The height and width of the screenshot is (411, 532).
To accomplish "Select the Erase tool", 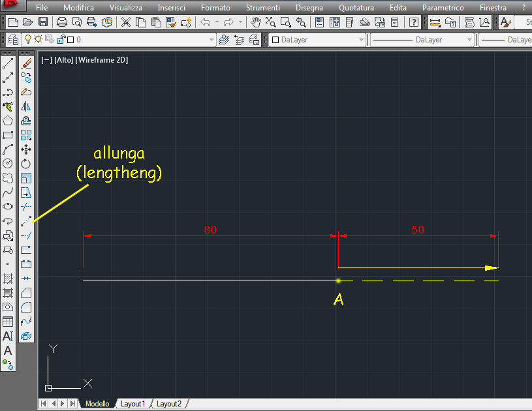I will 26,63.
